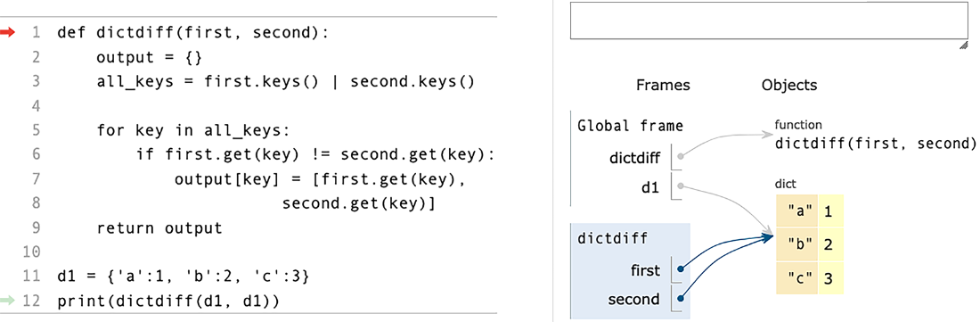Screen dimensions: 980x322
Task: Click inside the empty print output box
Action: coord(769,21)
